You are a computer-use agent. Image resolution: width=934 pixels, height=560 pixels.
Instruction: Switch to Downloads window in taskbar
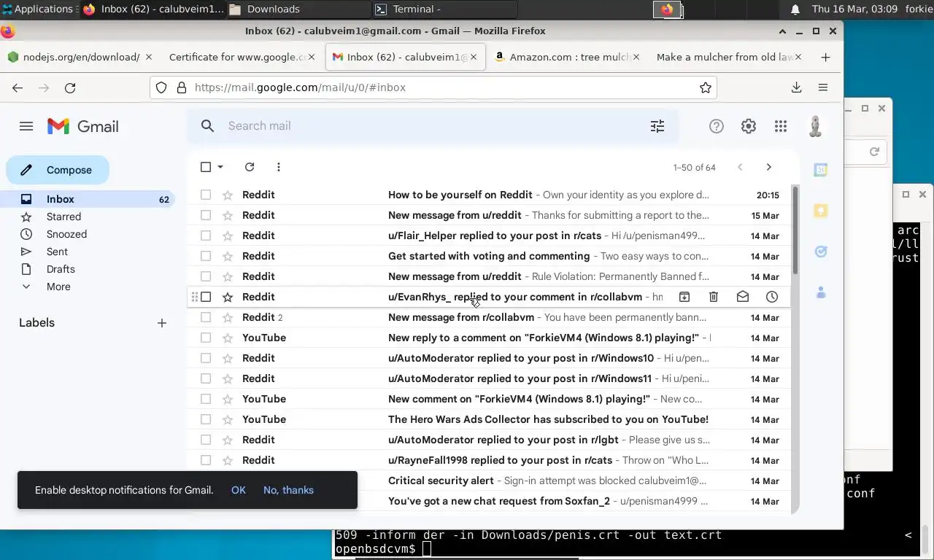coord(298,9)
